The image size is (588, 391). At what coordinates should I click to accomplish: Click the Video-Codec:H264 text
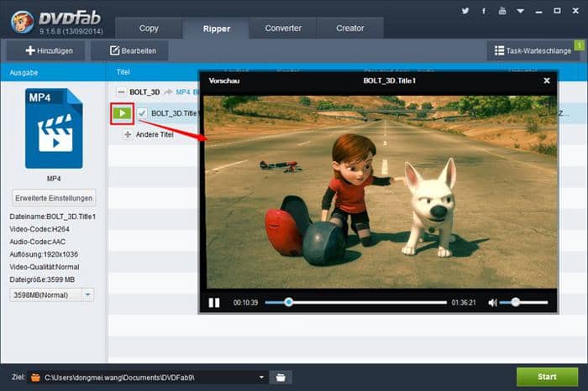pos(39,229)
